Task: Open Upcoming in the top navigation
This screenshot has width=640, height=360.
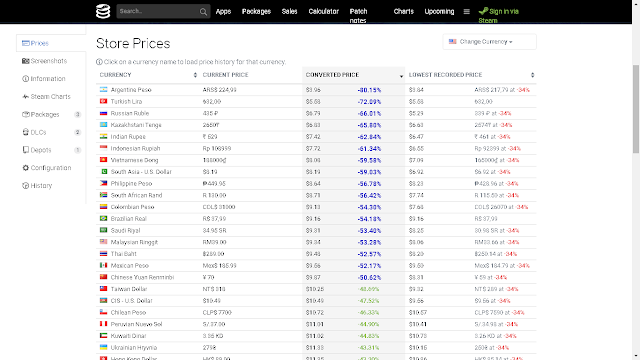Action: [439, 11]
